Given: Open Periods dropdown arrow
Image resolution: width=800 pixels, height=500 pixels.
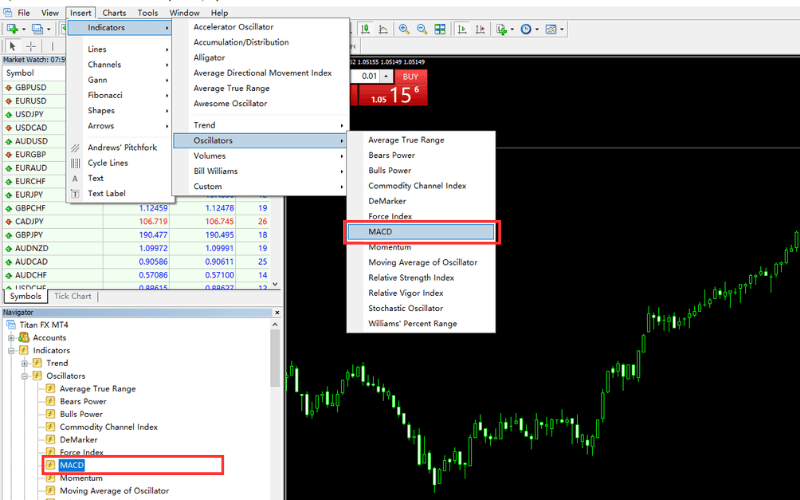Looking at the screenshot, I should coord(537,29).
